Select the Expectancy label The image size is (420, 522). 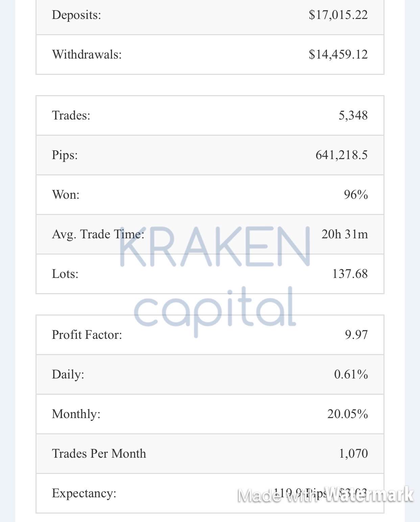point(84,493)
